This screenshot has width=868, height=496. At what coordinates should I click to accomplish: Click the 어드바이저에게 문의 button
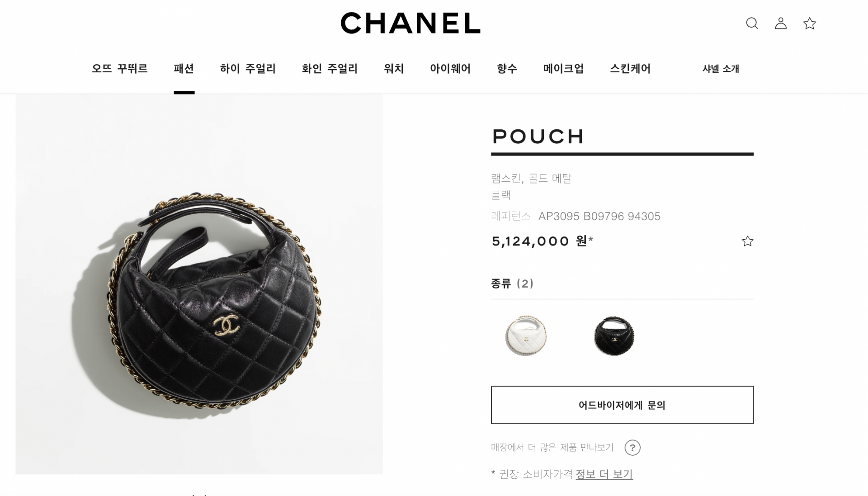pyautogui.click(x=622, y=405)
